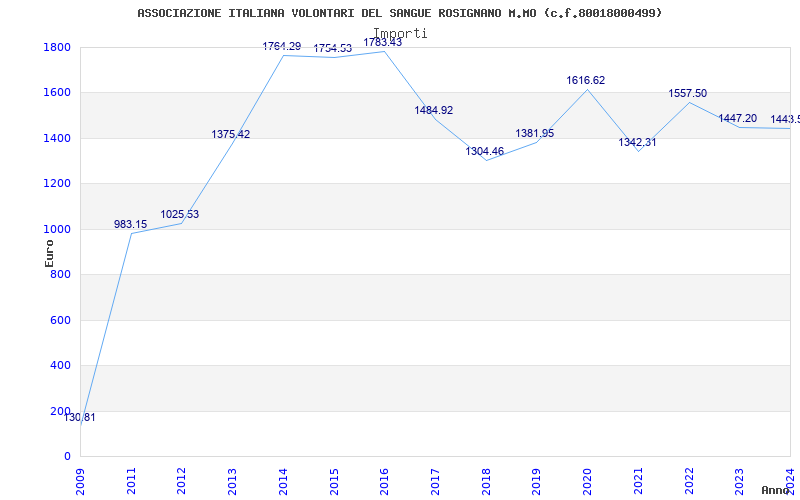The height and width of the screenshot is (500, 800).
Task: Click the 1200 y-axis tick label
Action: (x=58, y=184)
